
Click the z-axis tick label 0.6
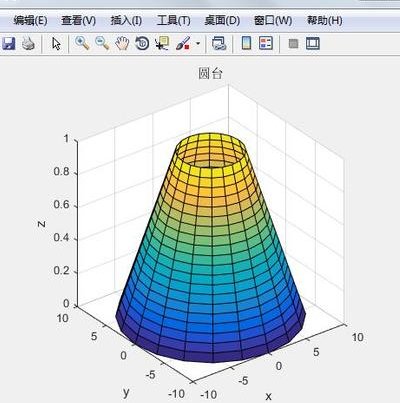click(61, 204)
